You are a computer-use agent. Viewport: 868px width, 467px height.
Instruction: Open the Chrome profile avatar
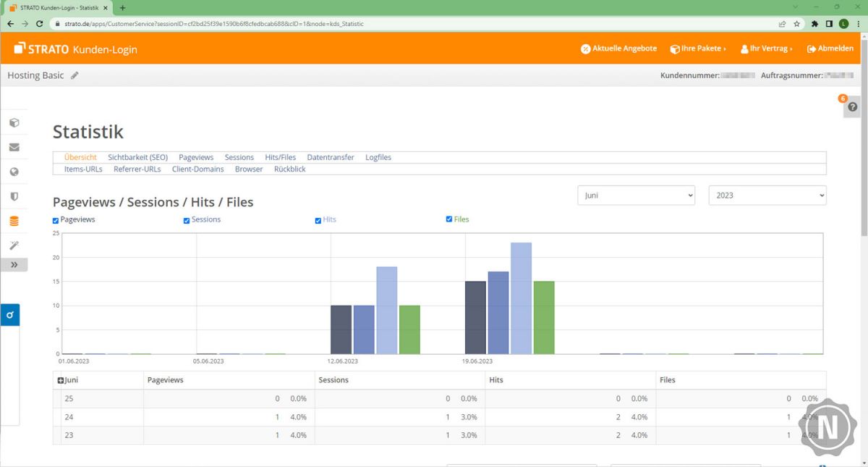(x=843, y=23)
